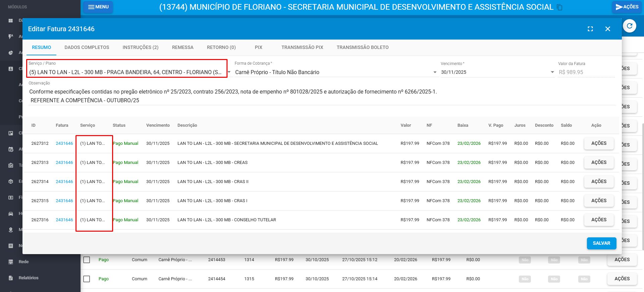The height and width of the screenshot is (292, 644).
Task: Open the top-right AÇÕES send button
Action: click(627, 7)
